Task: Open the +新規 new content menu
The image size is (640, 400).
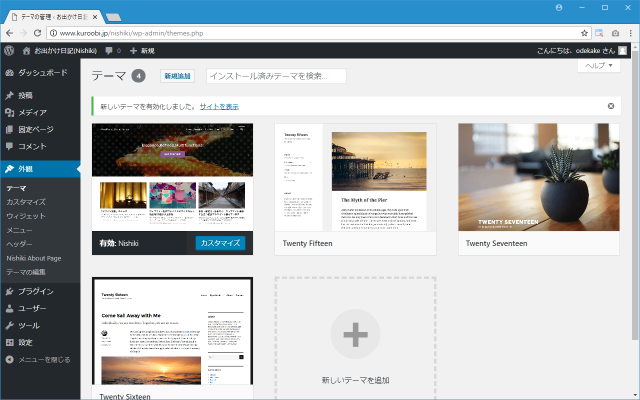Action: pos(142,50)
